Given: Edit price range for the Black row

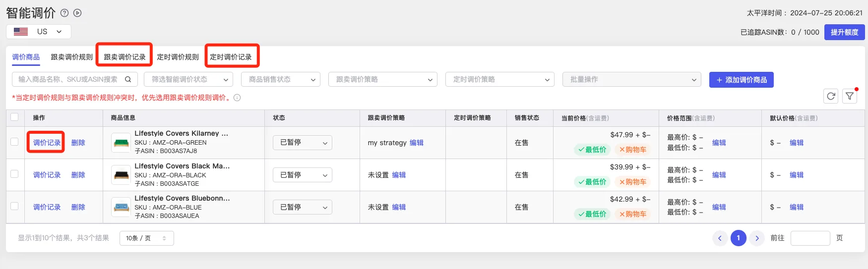Looking at the screenshot, I should click(x=719, y=175).
